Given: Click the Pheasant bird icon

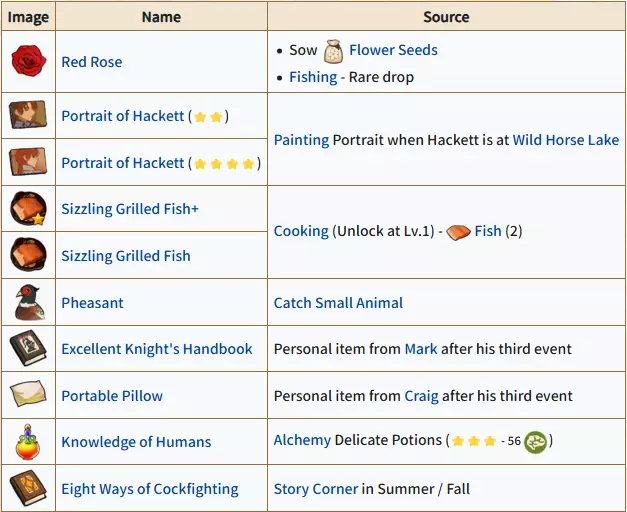Looking at the screenshot, I should pos(27,302).
